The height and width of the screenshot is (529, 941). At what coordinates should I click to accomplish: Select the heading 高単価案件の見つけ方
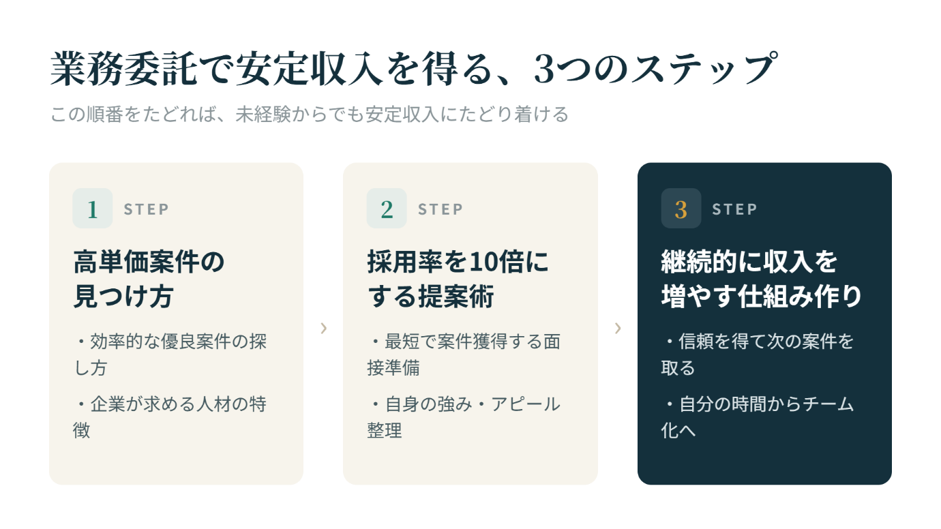(149, 279)
